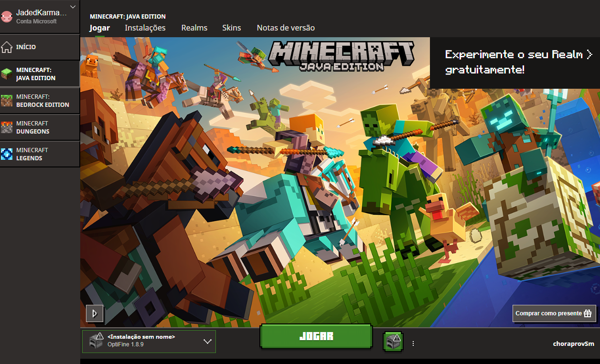
Task: Click the Minecraft Java Edition logo artwork
Action: [342, 56]
